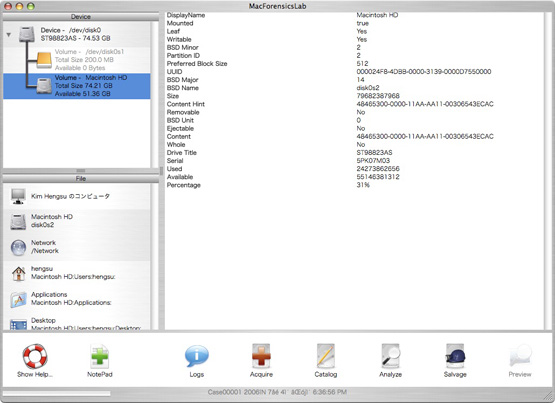Click the Ejectable property label
Viewport: 555px width, 403px height.
click(x=180, y=128)
